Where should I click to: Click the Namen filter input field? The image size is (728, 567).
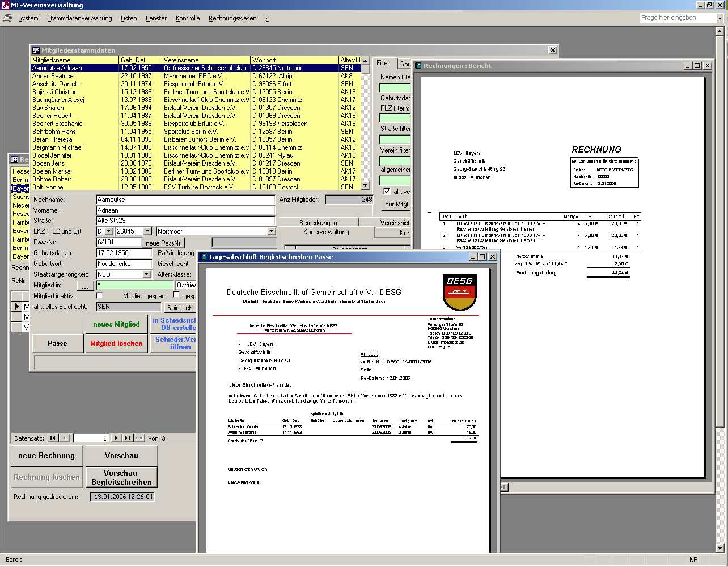click(x=395, y=88)
